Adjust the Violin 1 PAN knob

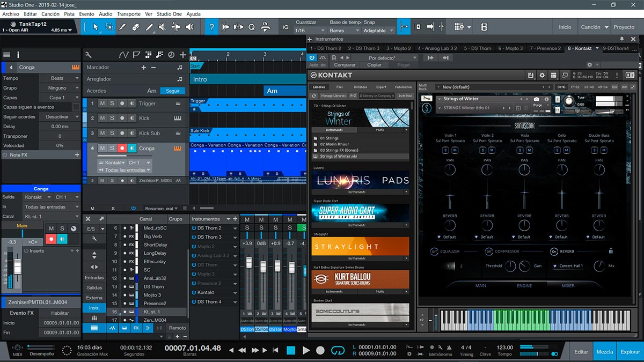coord(450,169)
